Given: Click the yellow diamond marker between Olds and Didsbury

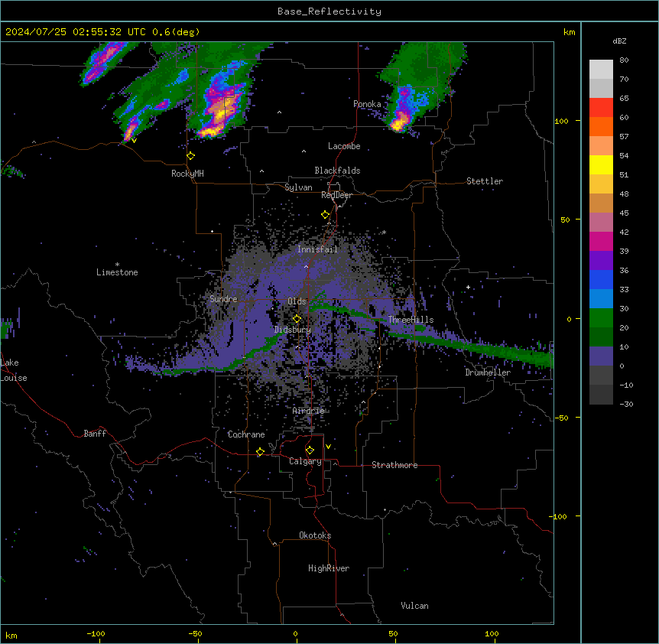Looking at the screenshot, I should pos(297,319).
